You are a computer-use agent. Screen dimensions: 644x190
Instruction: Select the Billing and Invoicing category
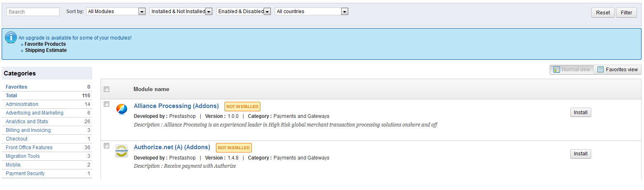28,130
